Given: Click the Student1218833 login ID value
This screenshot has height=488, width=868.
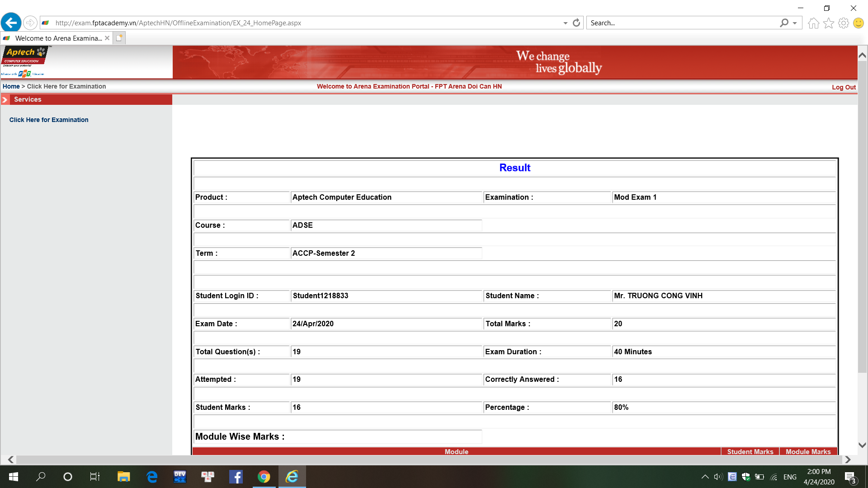Looking at the screenshot, I should pyautogui.click(x=321, y=296).
